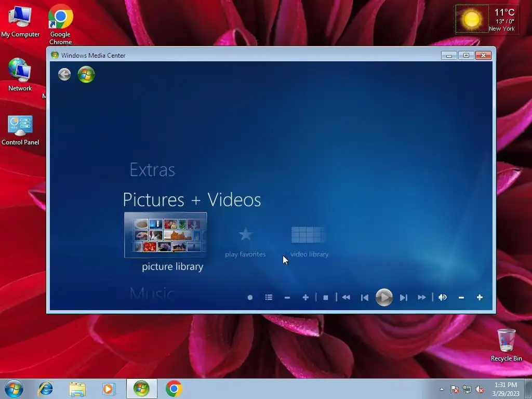Click the muted volume tray icon
Screen dimensions: 532x399
coord(480,389)
